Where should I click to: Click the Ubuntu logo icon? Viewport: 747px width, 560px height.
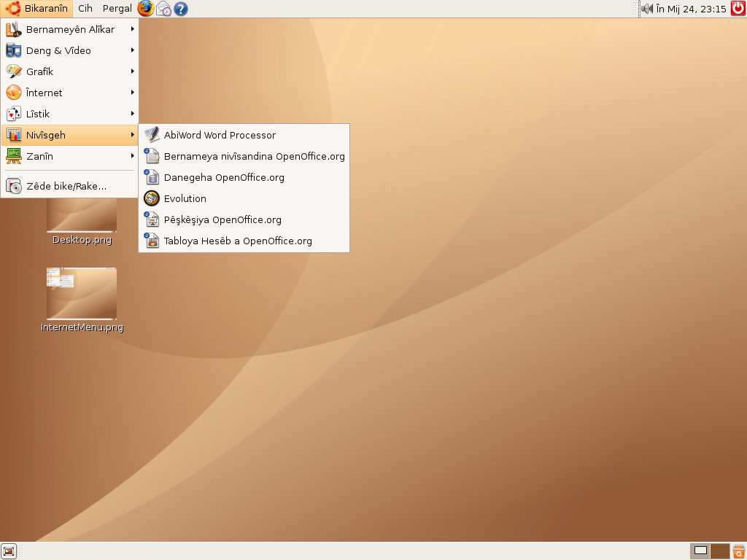(13, 9)
